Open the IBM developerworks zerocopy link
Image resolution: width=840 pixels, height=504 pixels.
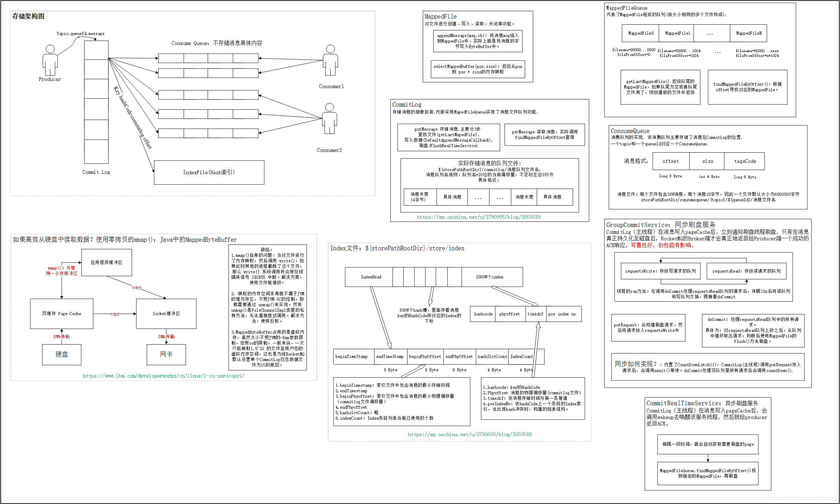coord(164,376)
